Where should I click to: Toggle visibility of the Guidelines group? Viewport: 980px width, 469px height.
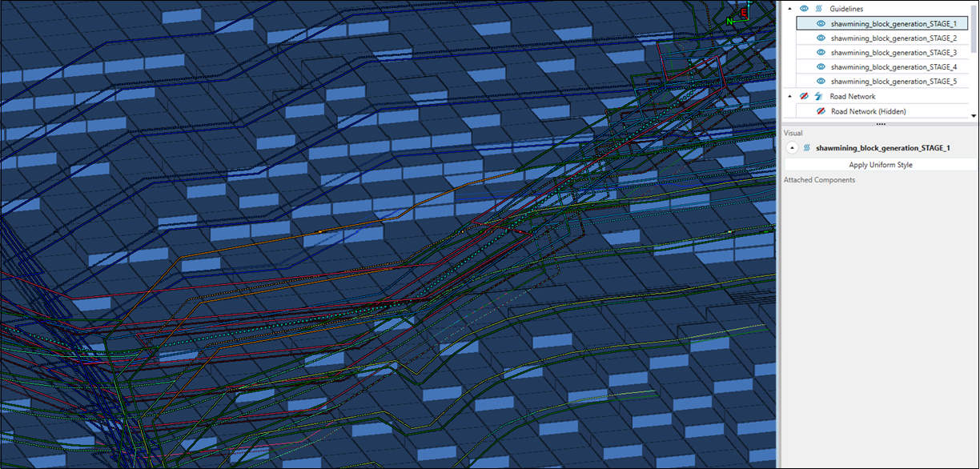804,9
